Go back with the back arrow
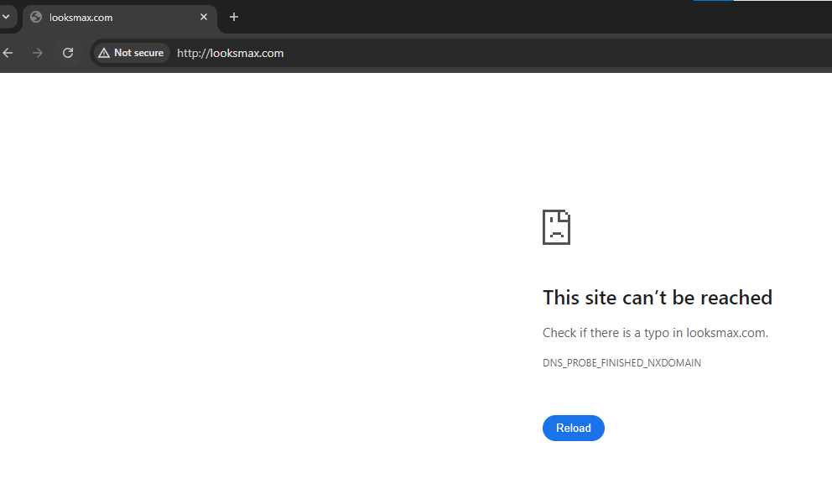 click(x=8, y=53)
